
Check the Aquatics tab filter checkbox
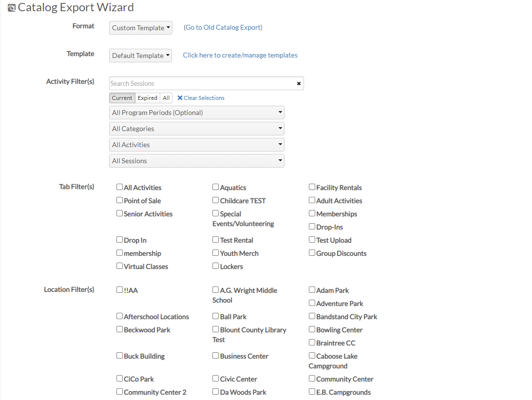215,187
